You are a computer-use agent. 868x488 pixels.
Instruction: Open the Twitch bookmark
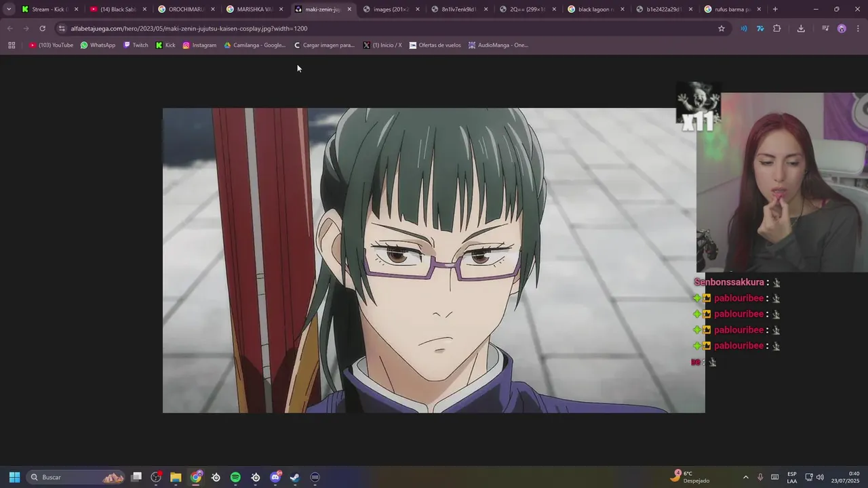136,45
